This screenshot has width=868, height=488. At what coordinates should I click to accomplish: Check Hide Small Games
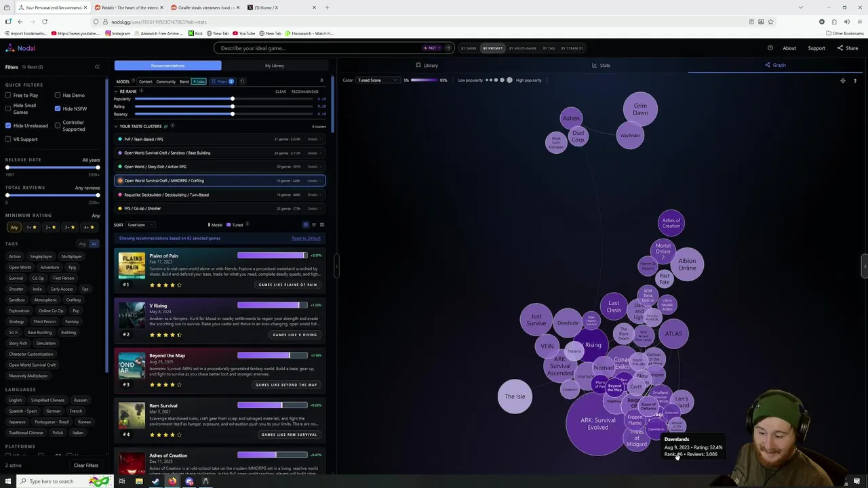tap(8, 108)
